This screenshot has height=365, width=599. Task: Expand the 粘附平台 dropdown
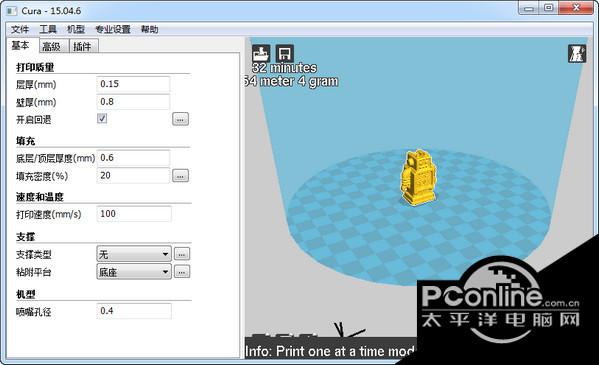(134, 272)
